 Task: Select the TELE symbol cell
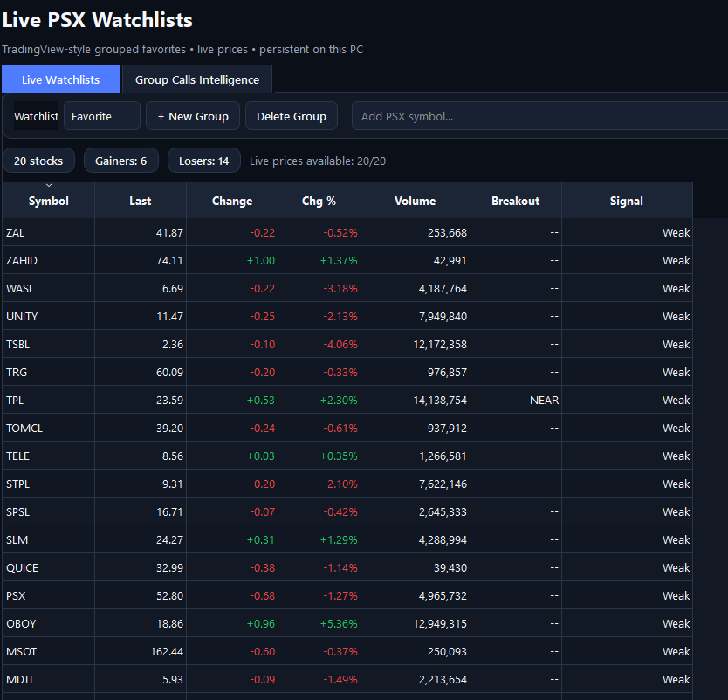(49, 456)
